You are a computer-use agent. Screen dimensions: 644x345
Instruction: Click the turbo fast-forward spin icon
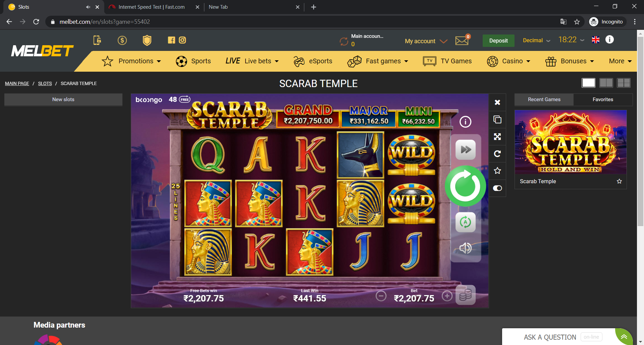(x=466, y=149)
